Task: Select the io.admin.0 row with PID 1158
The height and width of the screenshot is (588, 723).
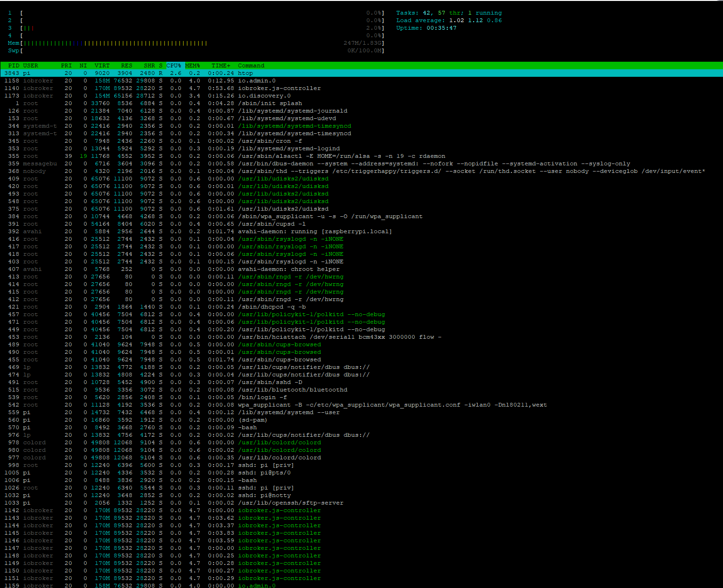Action: click(361, 81)
